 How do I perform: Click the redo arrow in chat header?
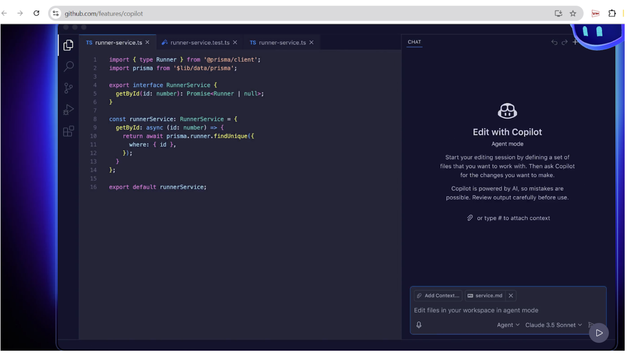(x=564, y=42)
